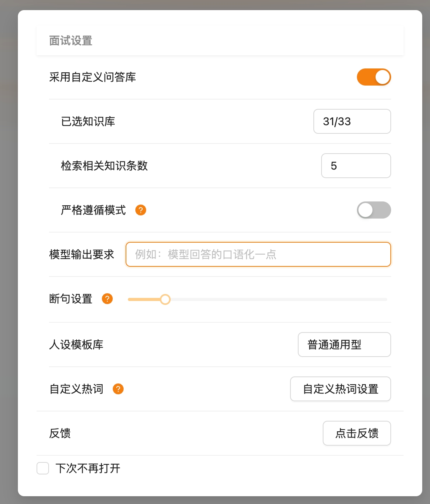Click the 反馈 label

(59, 433)
